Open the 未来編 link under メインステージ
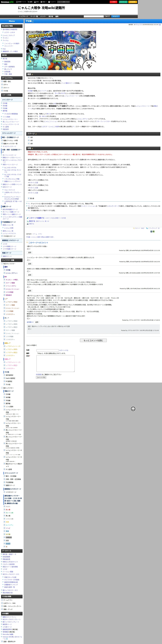The width and height of the screenshot is (162, 644). 5,106
